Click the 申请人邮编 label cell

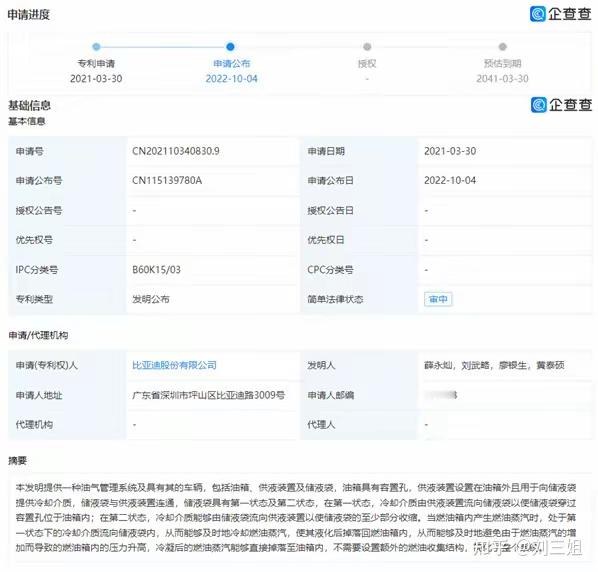click(359, 395)
